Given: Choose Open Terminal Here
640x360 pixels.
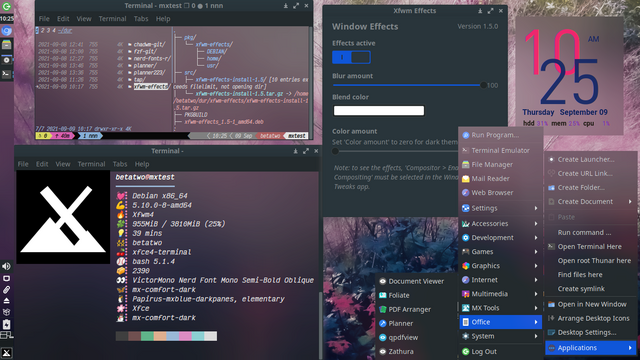Looking at the screenshot, I should [x=591, y=247].
